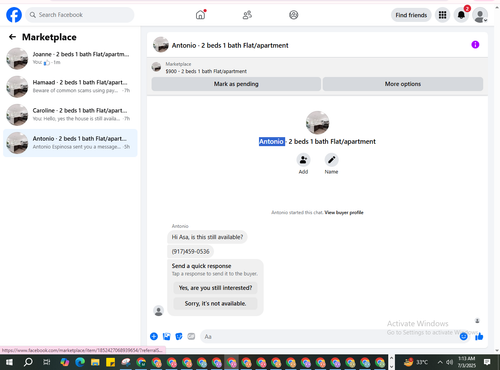The width and height of the screenshot is (500, 370).
Task: Open the Windows Start menu
Action: coord(9,362)
